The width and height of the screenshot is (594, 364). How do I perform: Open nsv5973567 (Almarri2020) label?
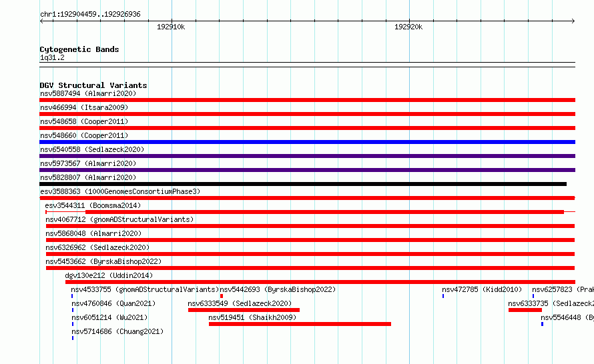pos(88,163)
